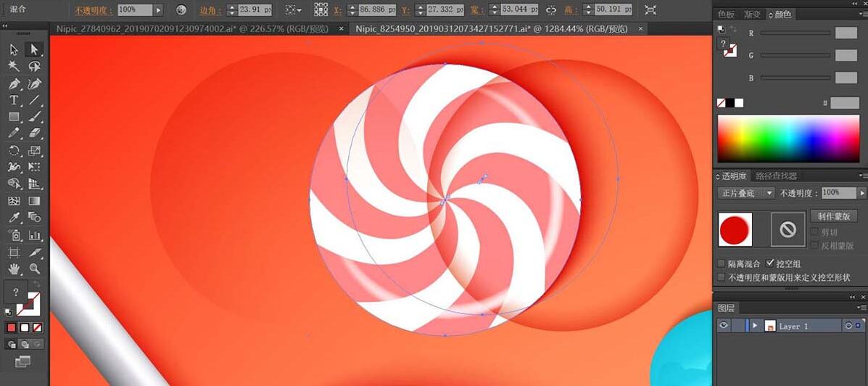Click the transform reference point icon
The image size is (868, 386).
pos(321,10)
